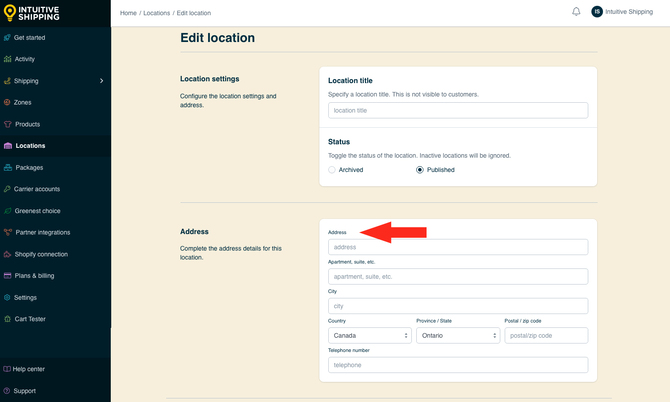Open Cart Tester menu label
This screenshot has height=402, width=670.
30,319
